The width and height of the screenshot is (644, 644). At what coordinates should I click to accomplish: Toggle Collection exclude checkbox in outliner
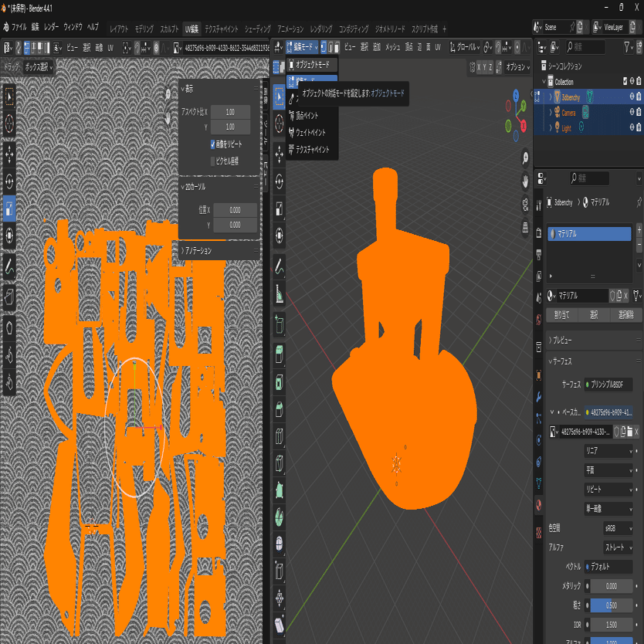(x=625, y=81)
